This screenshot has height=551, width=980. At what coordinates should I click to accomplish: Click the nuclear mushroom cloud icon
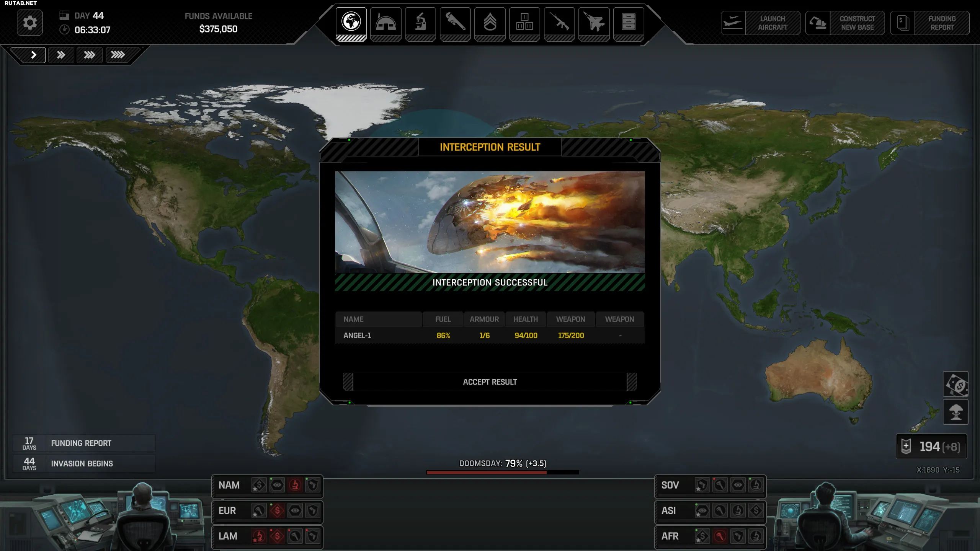[955, 412]
